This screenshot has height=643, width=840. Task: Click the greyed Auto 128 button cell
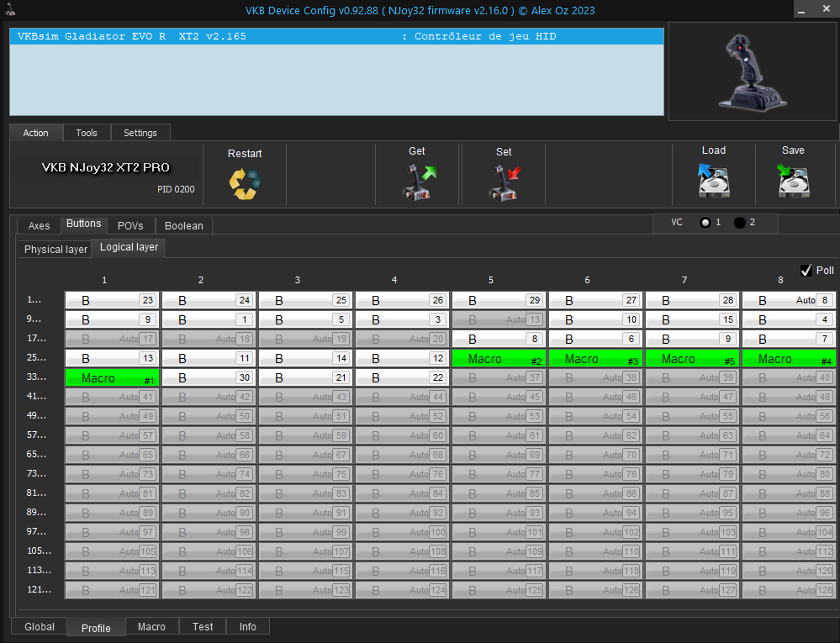[x=789, y=589]
